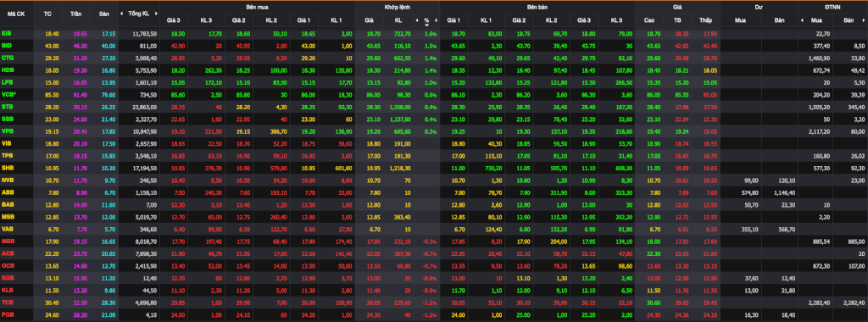The image size is (868, 322).
Task: Click the right arrow beside Tổng KL header
Action: click(x=155, y=13)
